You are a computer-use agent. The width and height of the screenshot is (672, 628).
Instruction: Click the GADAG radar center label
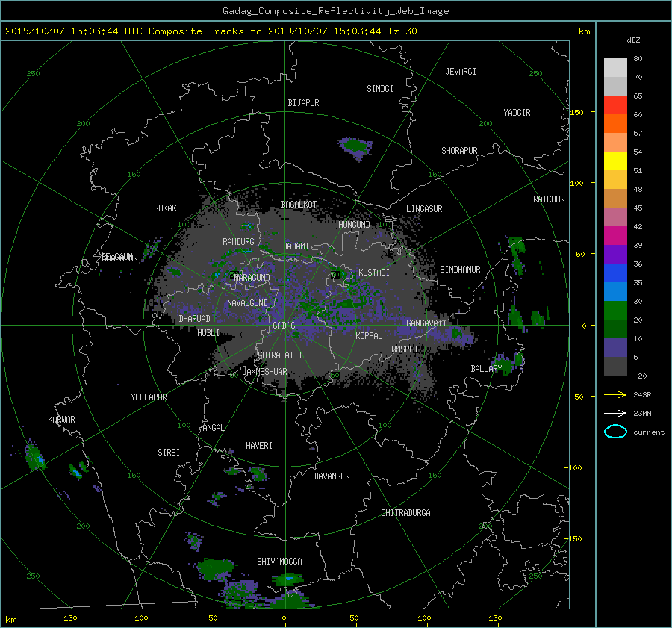click(284, 326)
